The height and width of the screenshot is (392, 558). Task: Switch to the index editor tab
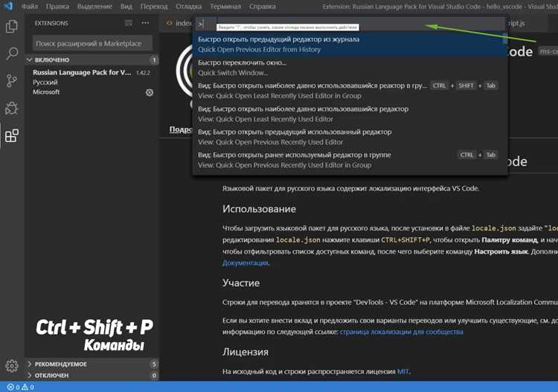point(179,23)
